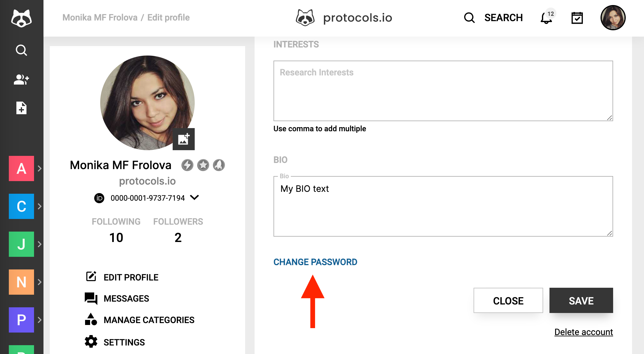Click the star badge beside the name

point(203,165)
